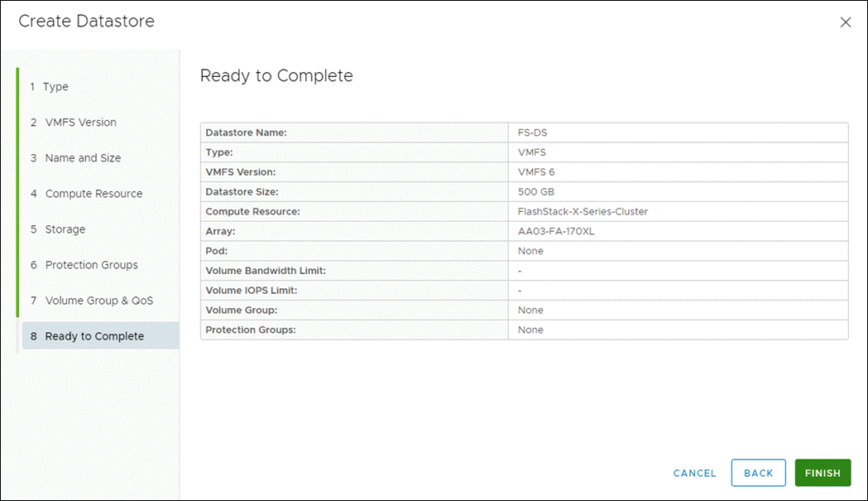Click the Finish button
Image resolution: width=868 pixels, height=501 pixels.
822,473
